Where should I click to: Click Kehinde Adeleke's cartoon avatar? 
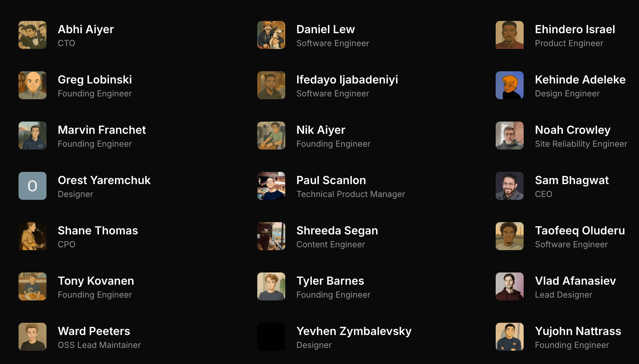coord(510,85)
